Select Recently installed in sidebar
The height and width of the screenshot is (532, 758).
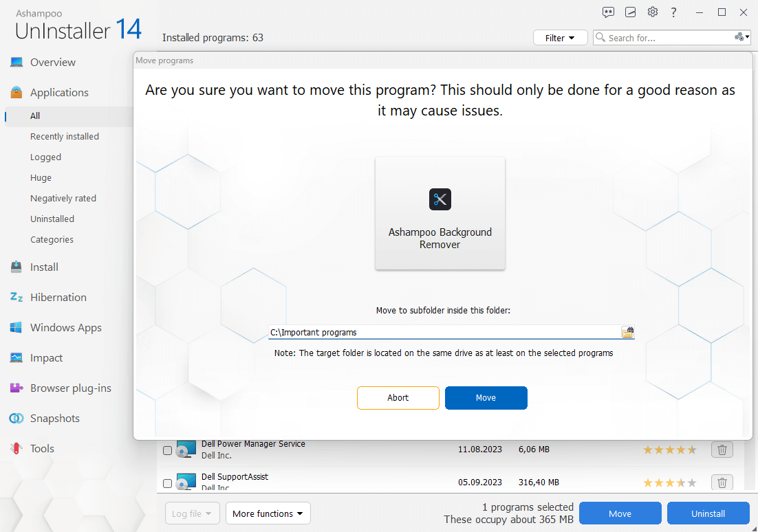click(x=65, y=137)
